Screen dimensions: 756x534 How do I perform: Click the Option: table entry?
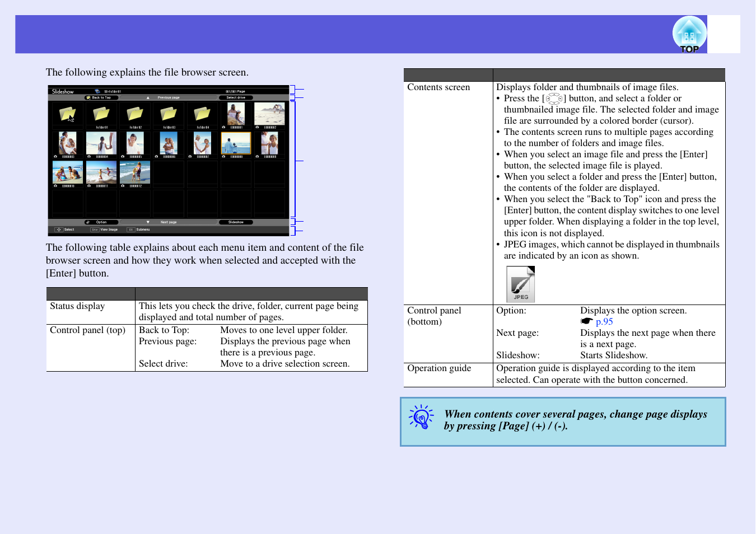(511, 311)
